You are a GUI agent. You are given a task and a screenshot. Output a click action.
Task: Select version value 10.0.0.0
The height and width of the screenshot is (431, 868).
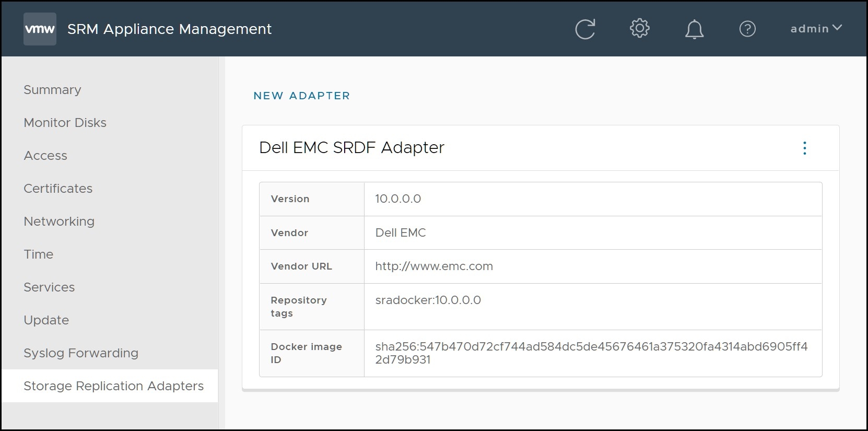(398, 199)
